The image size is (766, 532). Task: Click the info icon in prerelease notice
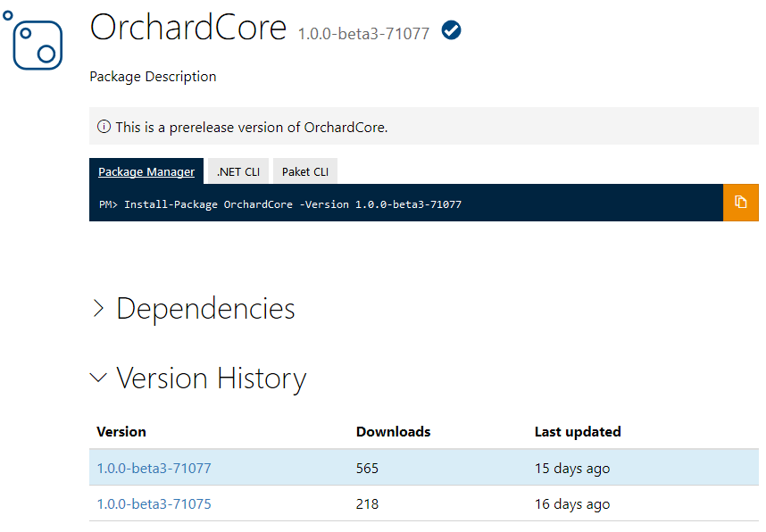pyautogui.click(x=104, y=127)
